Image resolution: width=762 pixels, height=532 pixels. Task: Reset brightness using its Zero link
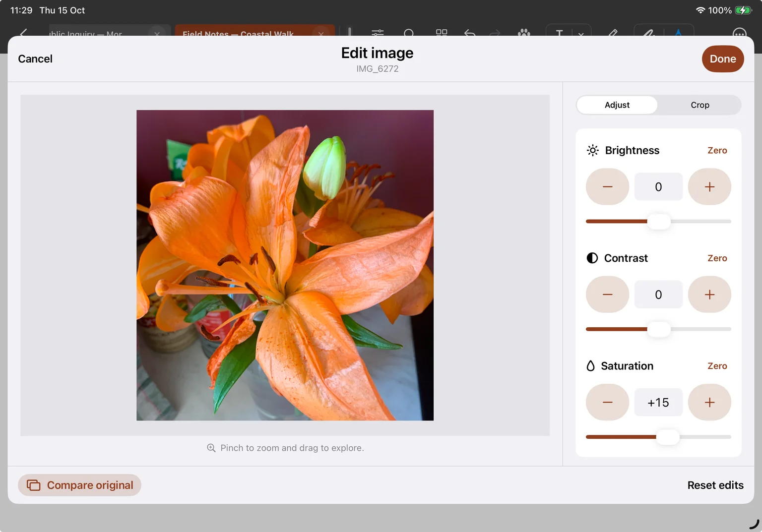(717, 150)
